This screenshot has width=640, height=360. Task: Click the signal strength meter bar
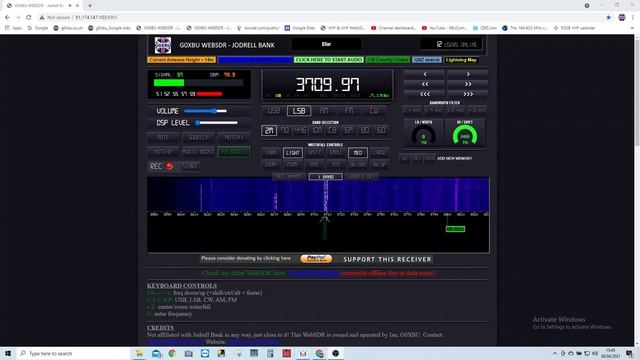point(198,82)
